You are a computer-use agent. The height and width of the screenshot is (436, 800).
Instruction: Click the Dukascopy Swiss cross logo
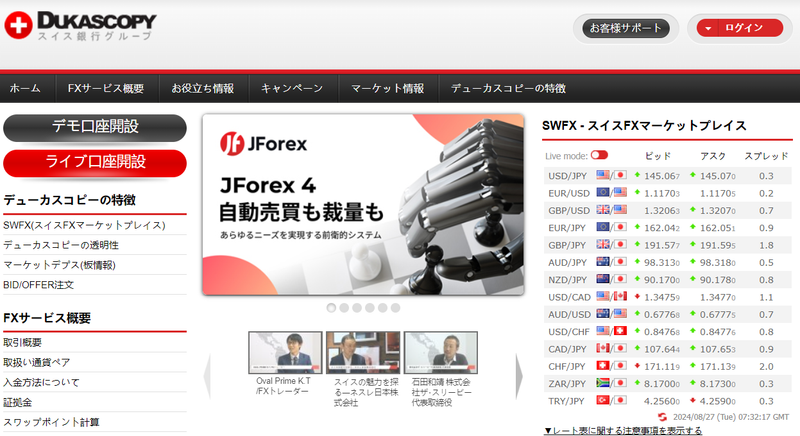(x=18, y=25)
